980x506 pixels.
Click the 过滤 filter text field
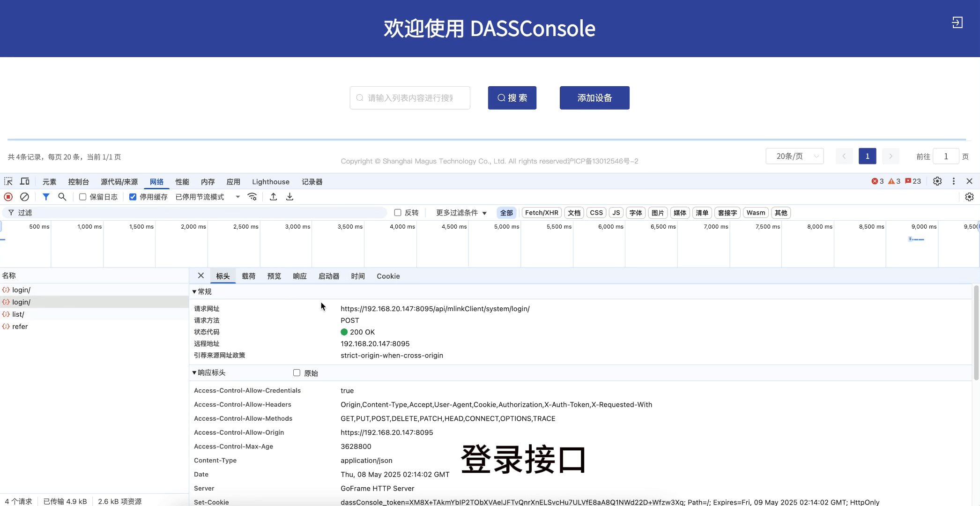pyautogui.click(x=194, y=213)
